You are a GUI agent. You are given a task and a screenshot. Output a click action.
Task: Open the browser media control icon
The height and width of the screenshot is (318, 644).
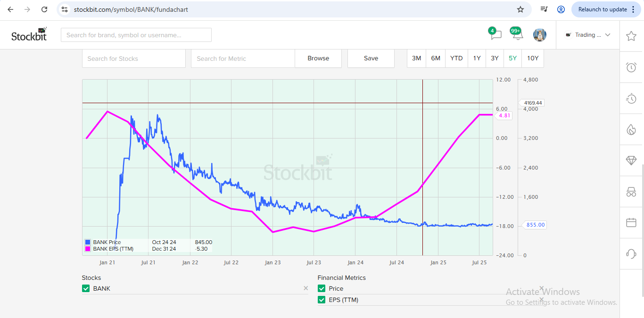pos(544,9)
